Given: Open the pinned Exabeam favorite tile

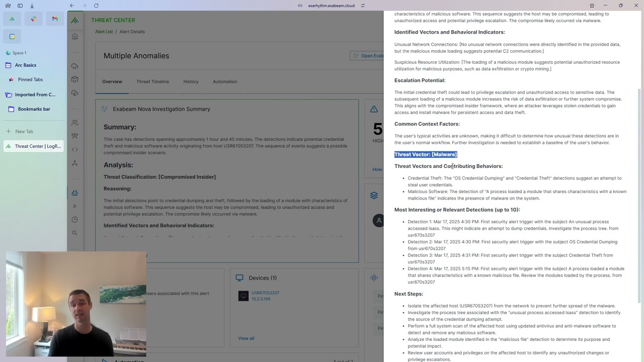Looking at the screenshot, I should [x=12, y=19].
